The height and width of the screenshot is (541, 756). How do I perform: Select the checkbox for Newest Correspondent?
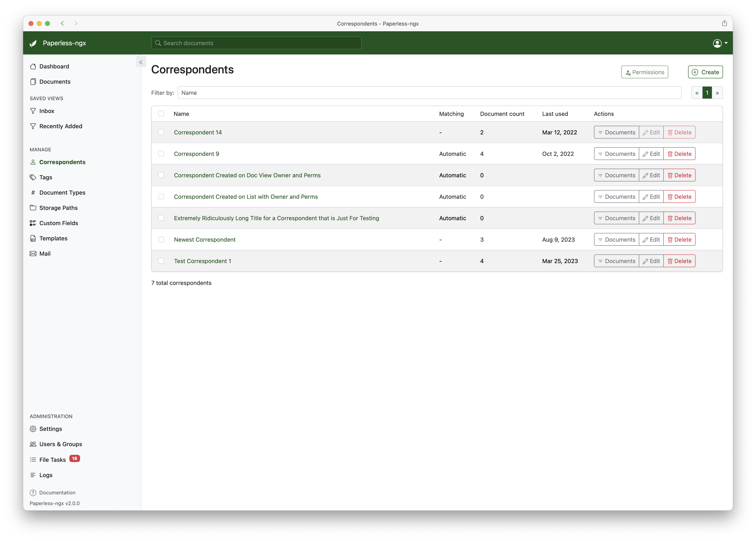pyautogui.click(x=161, y=240)
